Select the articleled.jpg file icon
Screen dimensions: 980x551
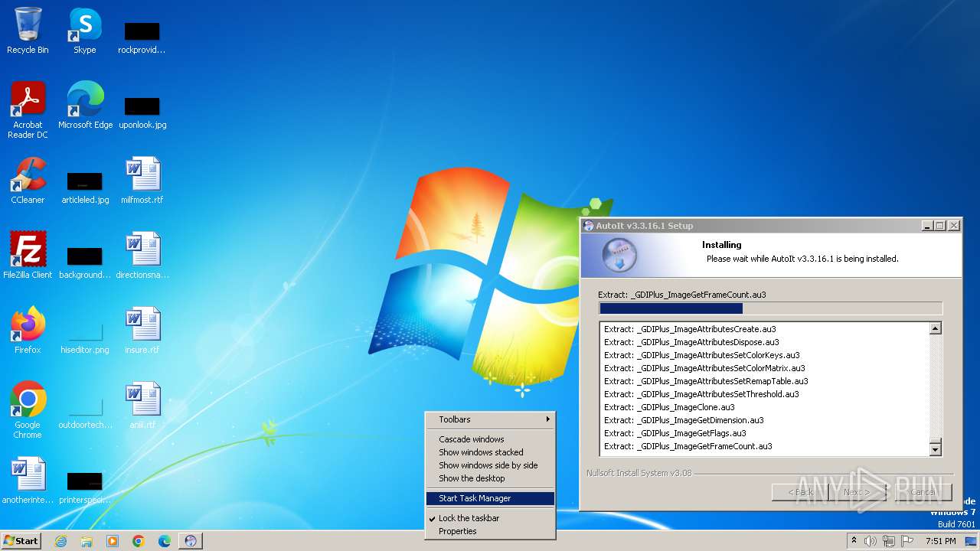[x=85, y=187]
